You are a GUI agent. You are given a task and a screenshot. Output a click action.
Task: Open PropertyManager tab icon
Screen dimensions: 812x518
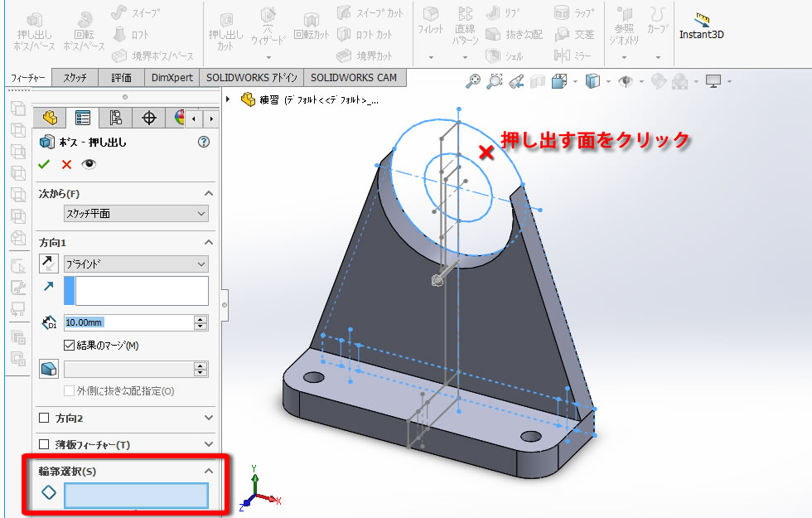82,118
